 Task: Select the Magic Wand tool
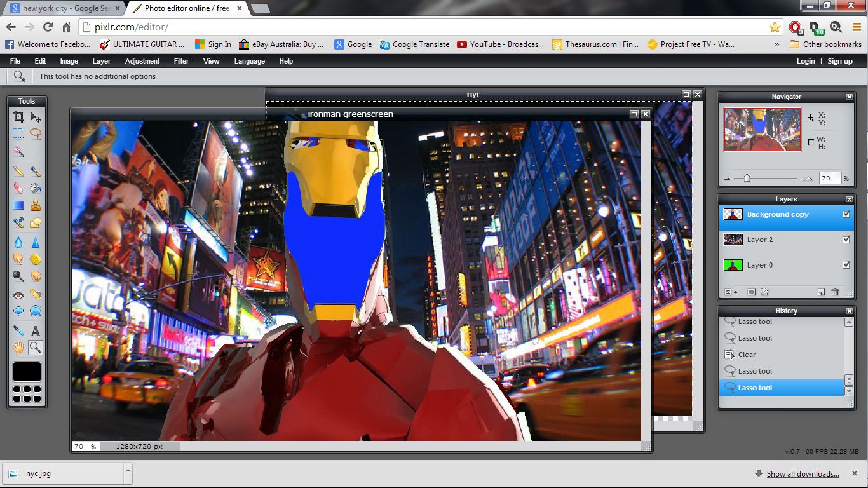click(x=18, y=152)
